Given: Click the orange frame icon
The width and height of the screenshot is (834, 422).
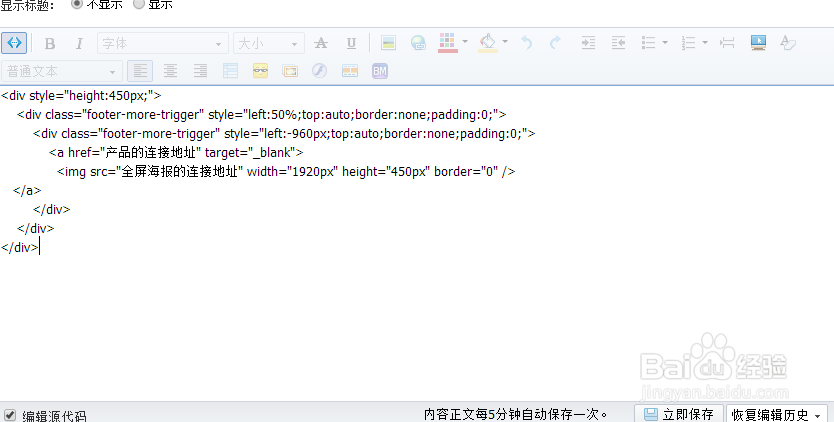Looking at the screenshot, I should click(290, 71).
